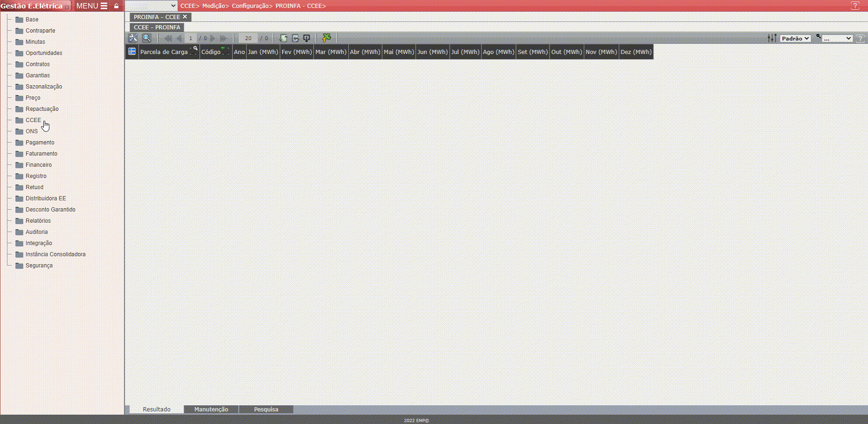The image size is (868, 424).
Task: Open the Padrão layout dropdown
Action: (x=795, y=38)
